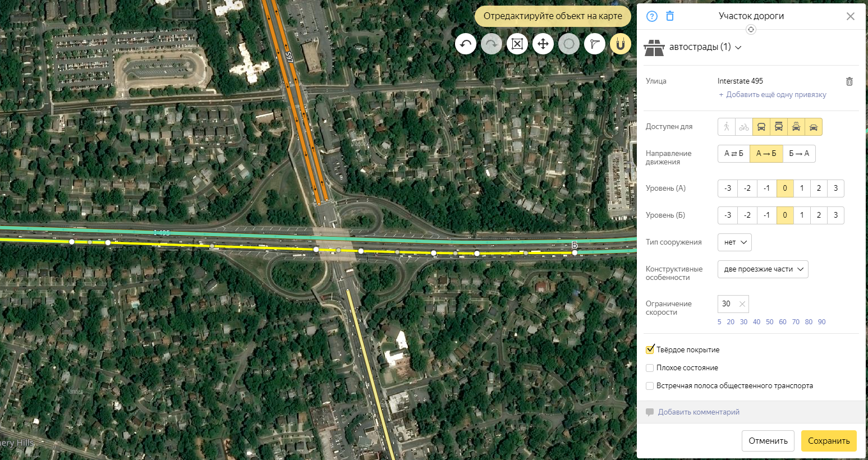Remove Interstate 495 street binding

(849, 81)
